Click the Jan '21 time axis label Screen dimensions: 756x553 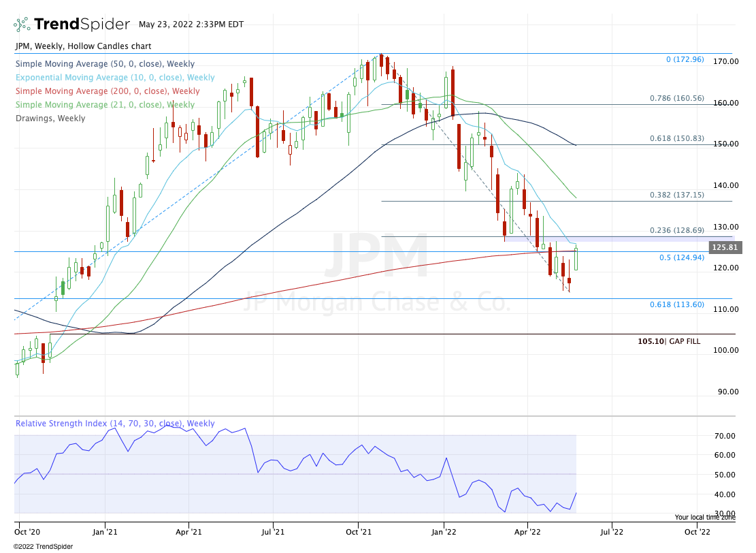[105, 532]
